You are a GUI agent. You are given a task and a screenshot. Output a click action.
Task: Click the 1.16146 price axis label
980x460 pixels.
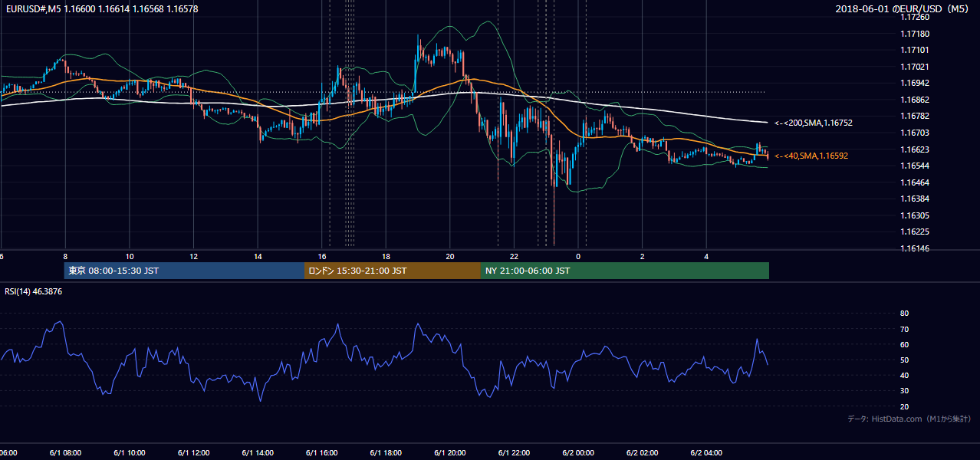916,248
